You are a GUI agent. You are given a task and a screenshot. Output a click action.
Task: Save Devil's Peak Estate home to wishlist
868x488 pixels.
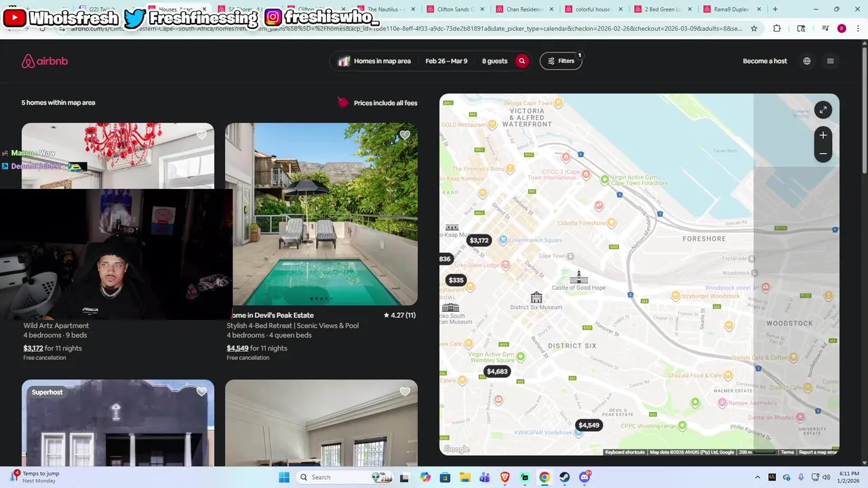coord(405,135)
